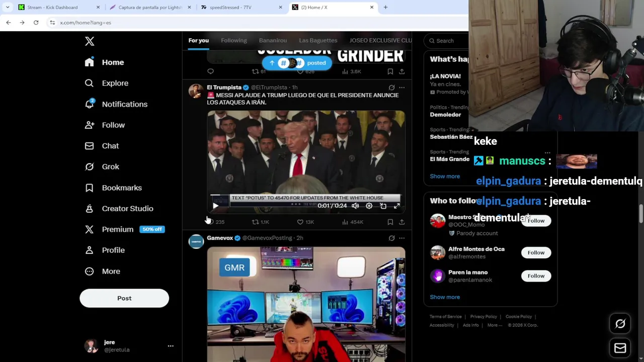This screenshot has height=362, width=644.
Task: Click the Follow people sidebar icon
Action: click(89, 125)
